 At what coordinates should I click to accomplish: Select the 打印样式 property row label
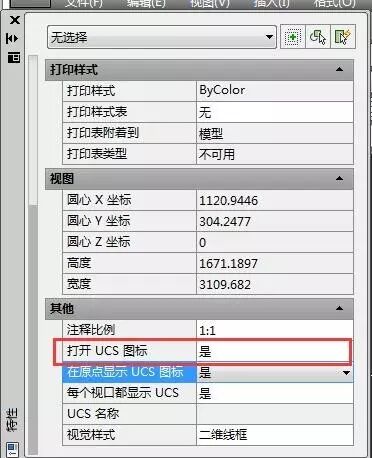click(129, 91)
